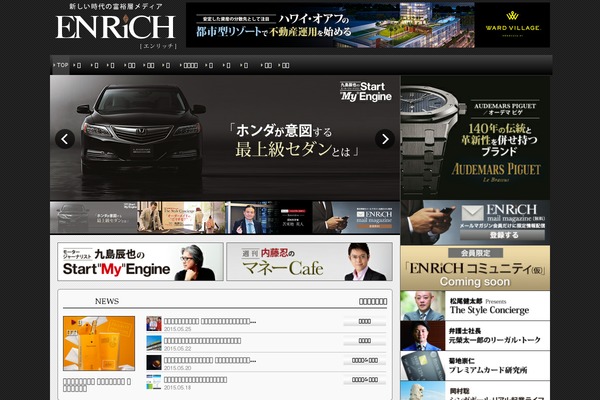
Task: Click Start My Engine logo on hero slide
Action: pyautogui.click(x=366, y=91)
